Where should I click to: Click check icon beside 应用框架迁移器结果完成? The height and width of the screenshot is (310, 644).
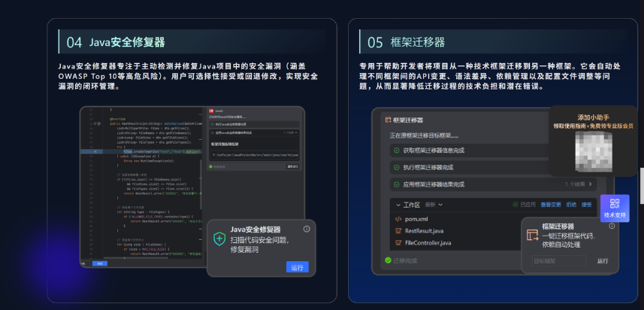pos(396,184)
